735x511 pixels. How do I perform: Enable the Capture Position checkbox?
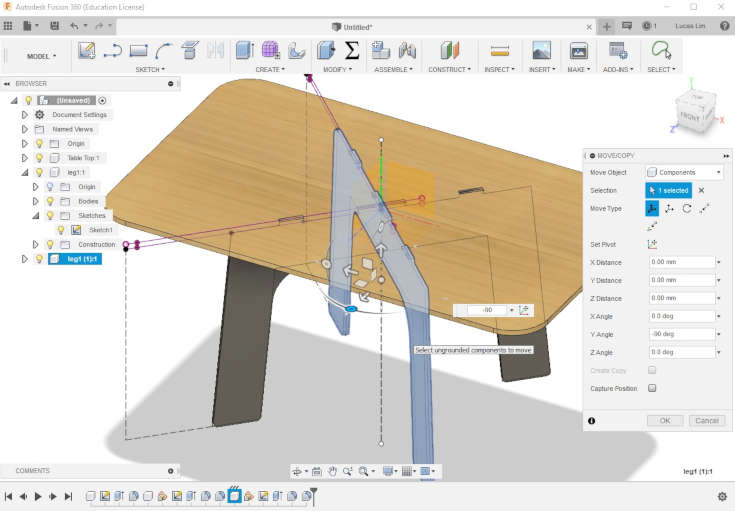(652, 388)
